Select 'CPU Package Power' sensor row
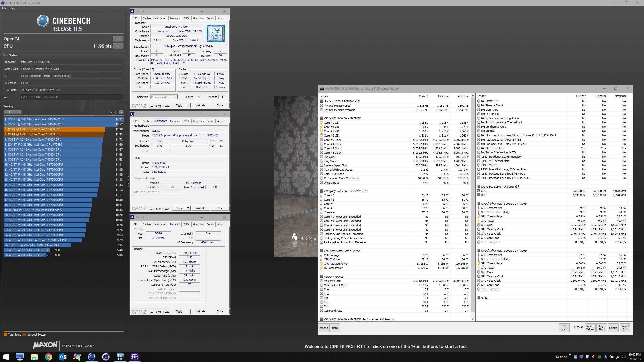This screenshot has height=362, width=644. (x=394, y=264)
